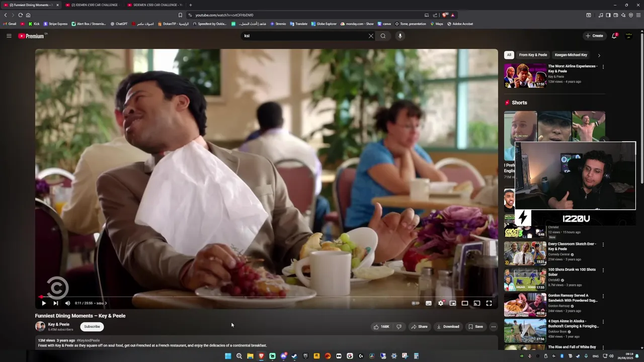Click the Download button

[x=448, y=327]
